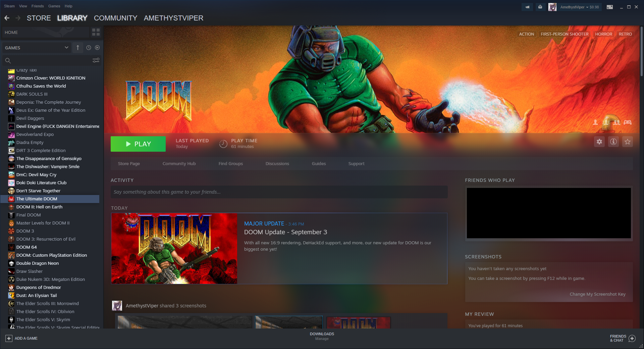Sort games list ascending arrow button
This screenshot has height=349, width=644.
point(78,48)
